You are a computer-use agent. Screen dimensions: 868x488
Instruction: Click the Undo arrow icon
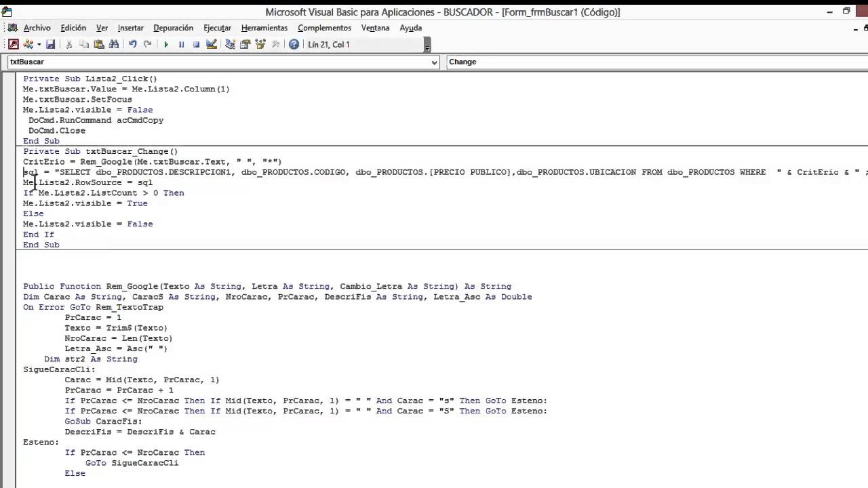(132, 44)
